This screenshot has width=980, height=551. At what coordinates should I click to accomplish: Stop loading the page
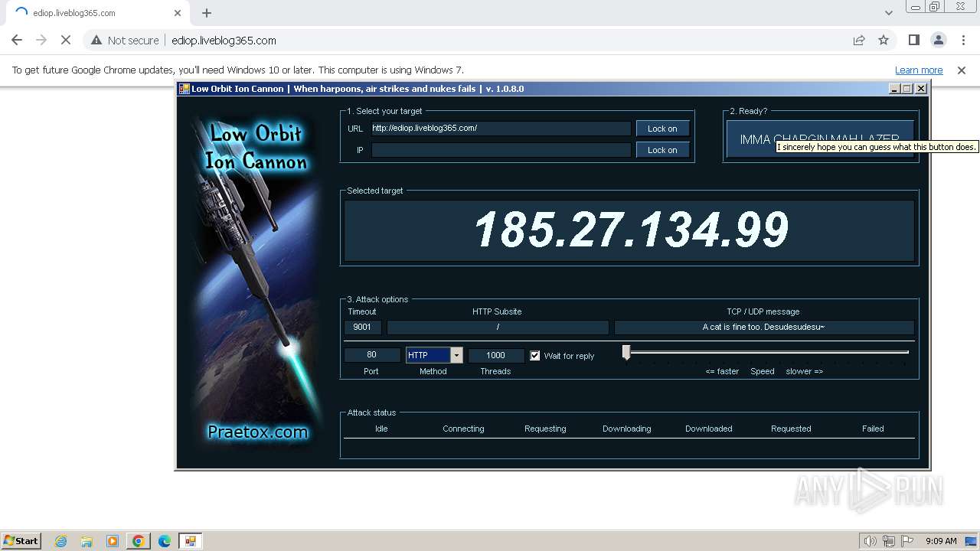pos(66,40)
